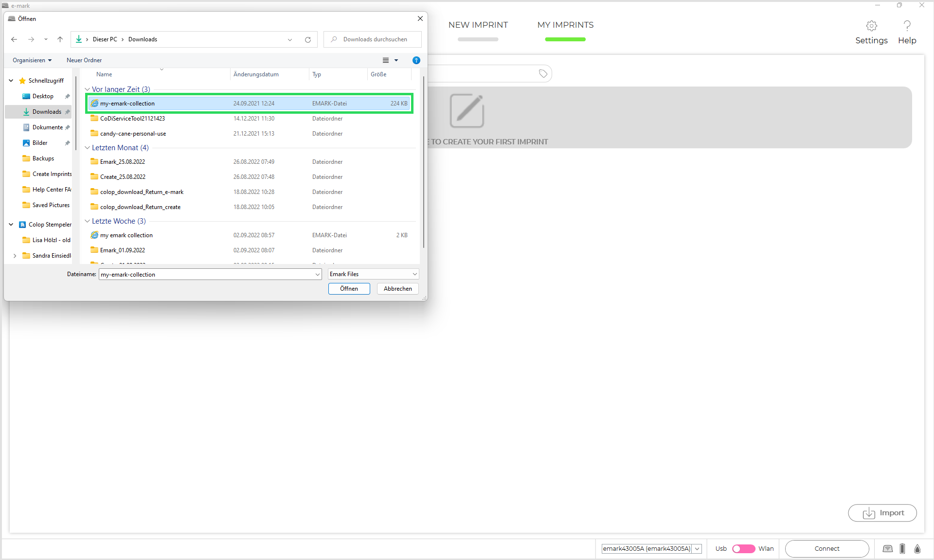Click the Help question mark icon
934x560 pixels.
[907, 26]
